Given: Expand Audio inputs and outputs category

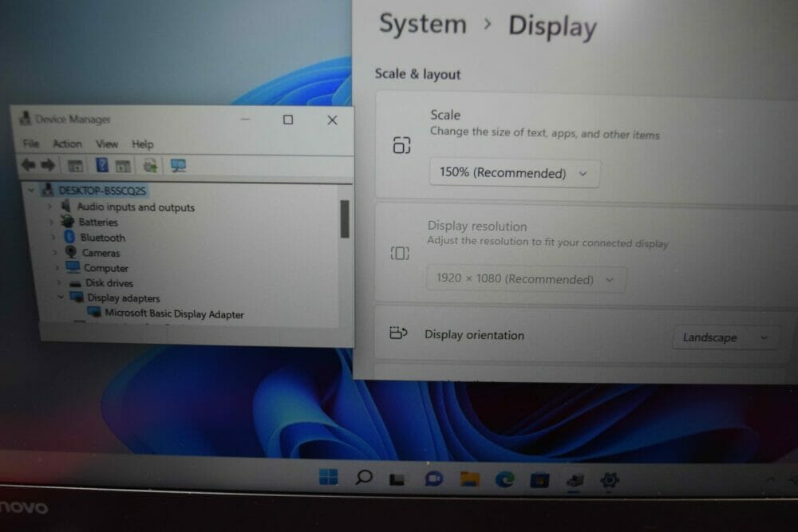Looking at the screenshot, I should pyautogui.click(x=49, y=206).
